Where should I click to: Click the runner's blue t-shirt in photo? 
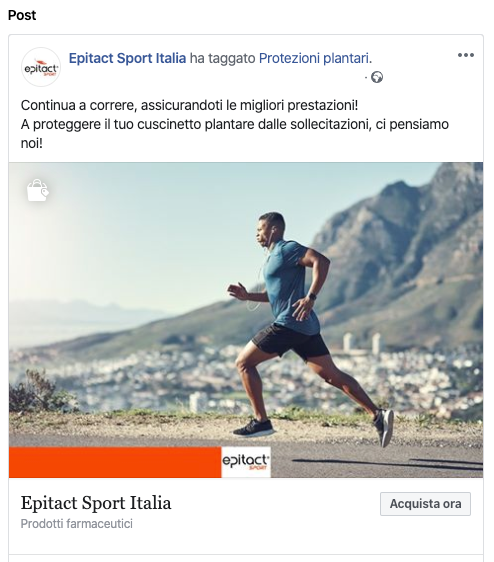click(x=289, y=287)
